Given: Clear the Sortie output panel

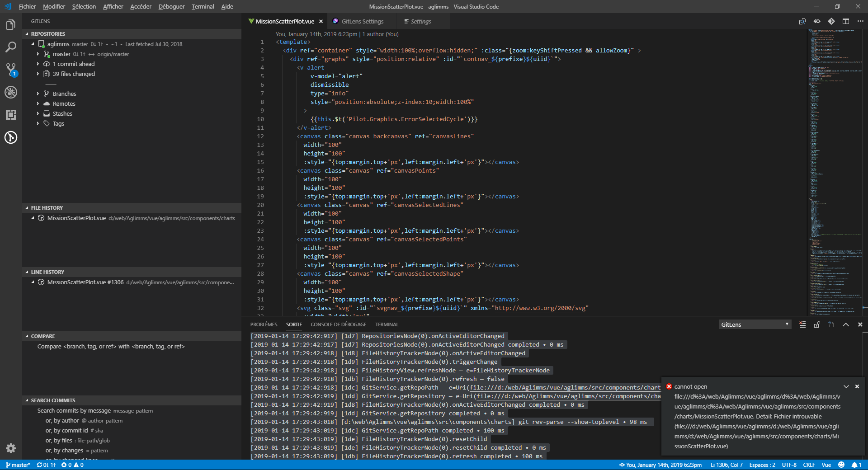Looking at the screenshot, I should 802,324.
